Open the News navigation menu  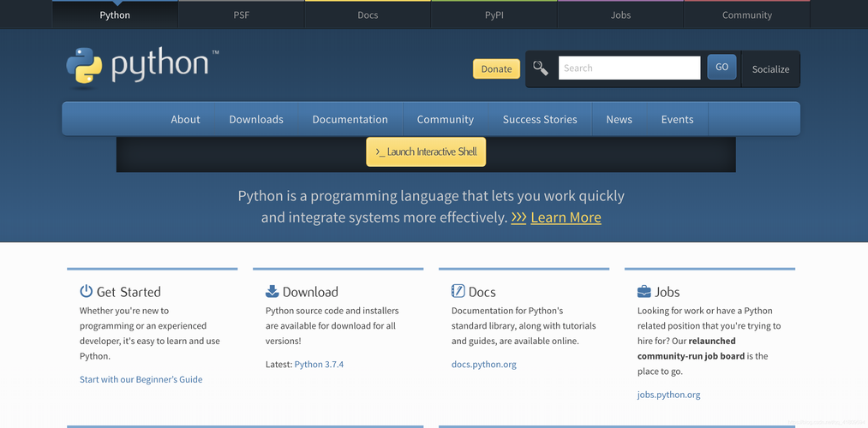click(x=619, y=120)
